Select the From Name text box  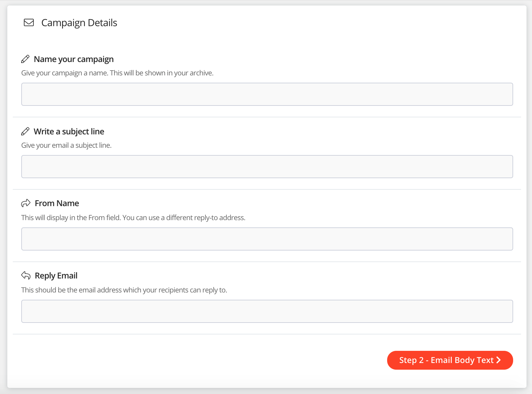[267, 239]
